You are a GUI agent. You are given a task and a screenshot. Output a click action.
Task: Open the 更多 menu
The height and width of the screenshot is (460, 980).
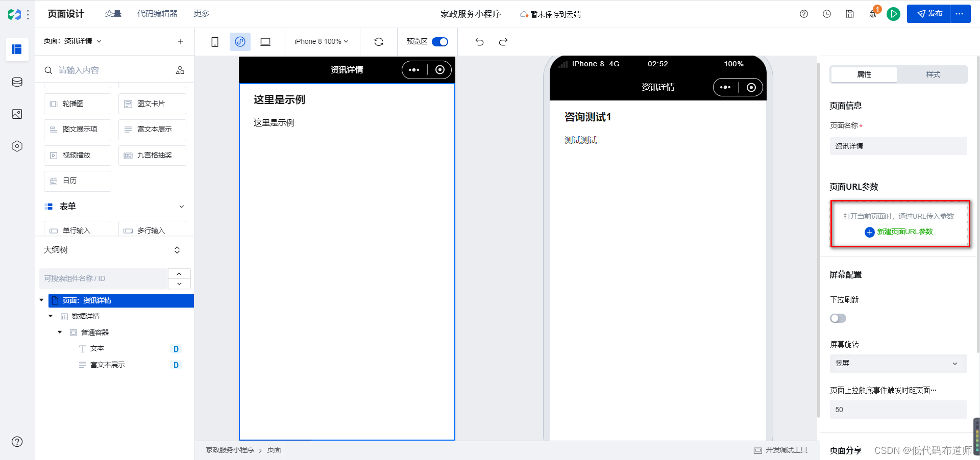coord(202,14)
